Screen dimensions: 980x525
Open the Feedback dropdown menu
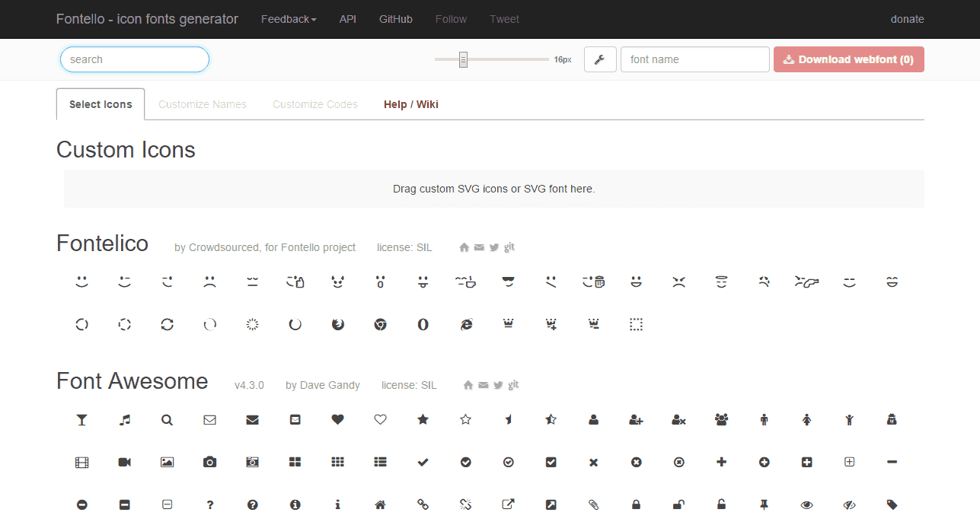tap(289, 19)
